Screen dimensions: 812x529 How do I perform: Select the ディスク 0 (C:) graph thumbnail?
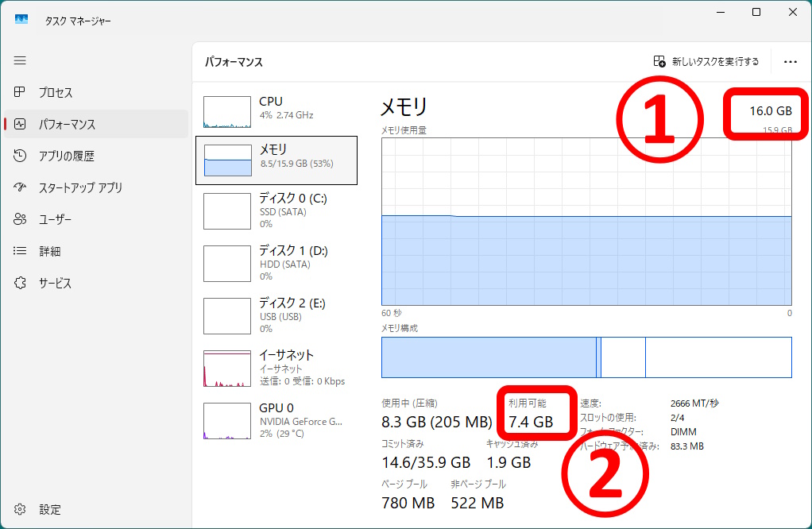(x=227, y=211)
